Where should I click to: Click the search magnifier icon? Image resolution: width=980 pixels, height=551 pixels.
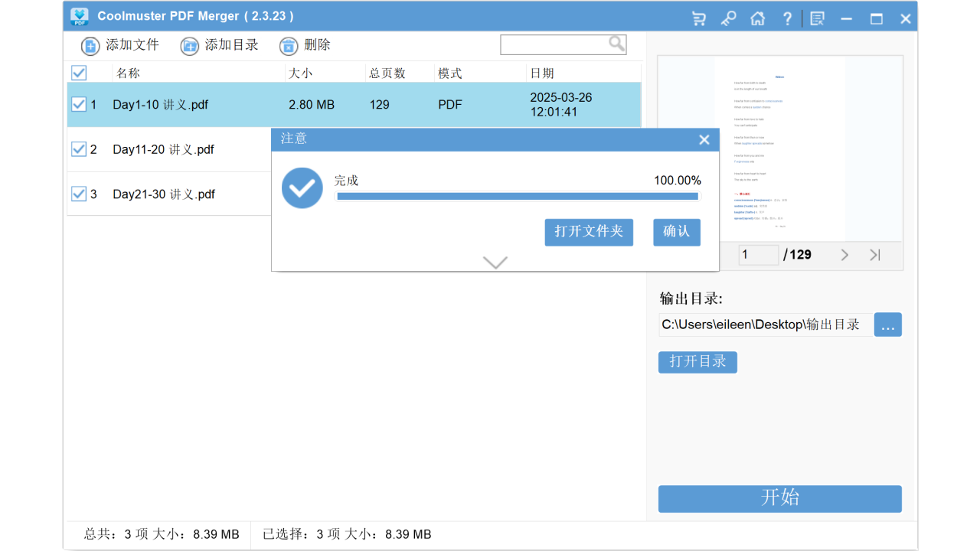[617, 44]
